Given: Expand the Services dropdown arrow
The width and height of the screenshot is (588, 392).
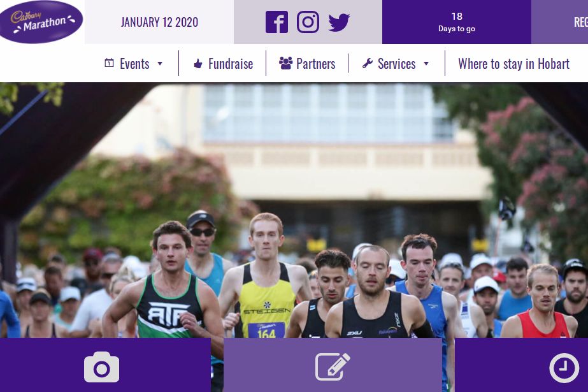Looking at the screenshot, I should click(426, 63).
